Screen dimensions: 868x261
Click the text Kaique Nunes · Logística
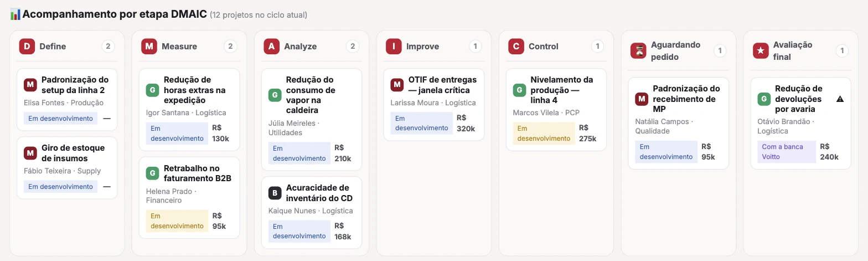tap(311, 211)
